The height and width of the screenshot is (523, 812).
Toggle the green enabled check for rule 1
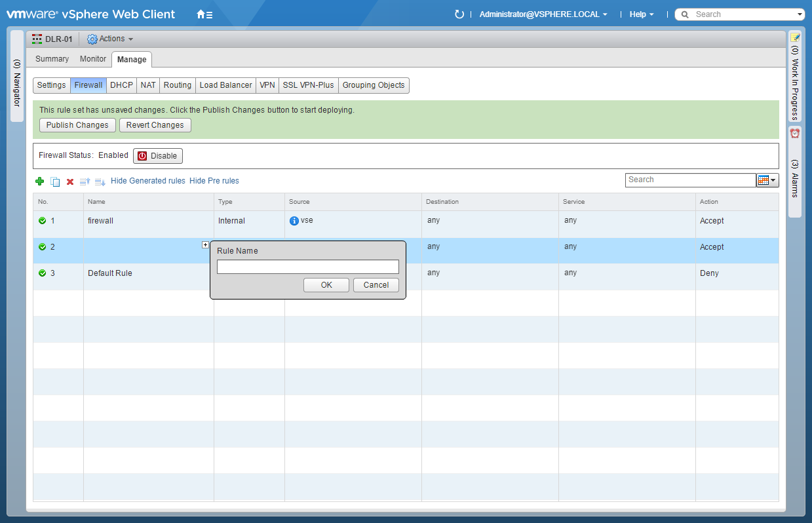[x=43, y=221]
